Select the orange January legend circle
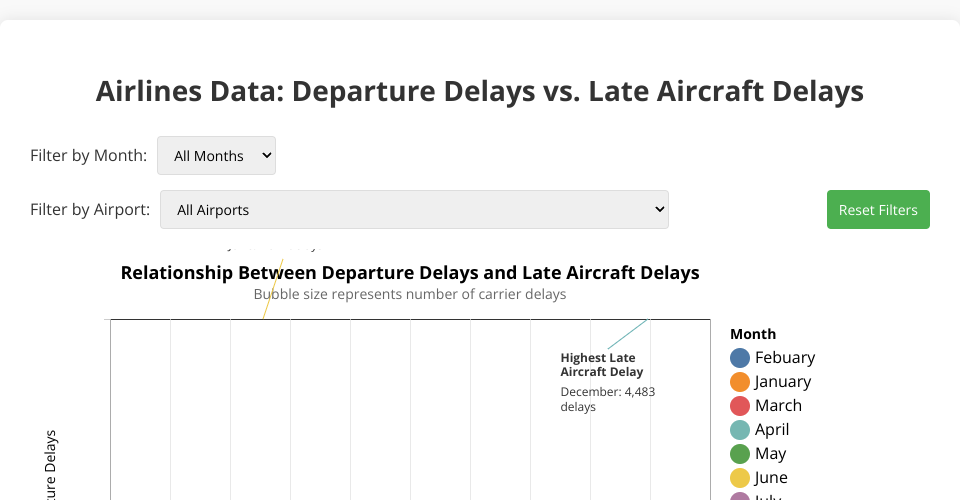960x500 pixels. tap(740, 382)
